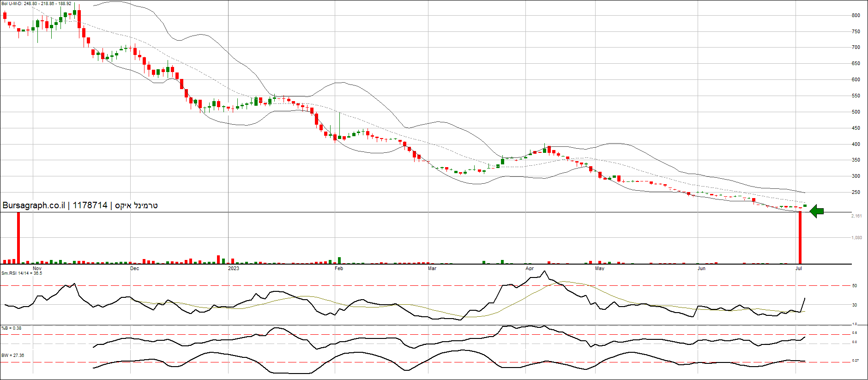The image size is (868, 380).
Task: Click the 2023 year marker on the time axis
Action: click(x=234, y=268)
